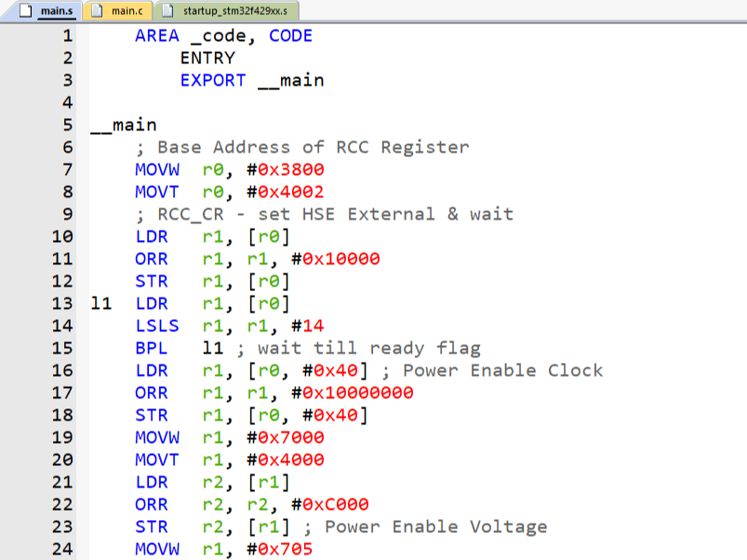Click line number 15 beside the BPL instruction
Screen dimensions: 747x560
(x=61, y=348)
